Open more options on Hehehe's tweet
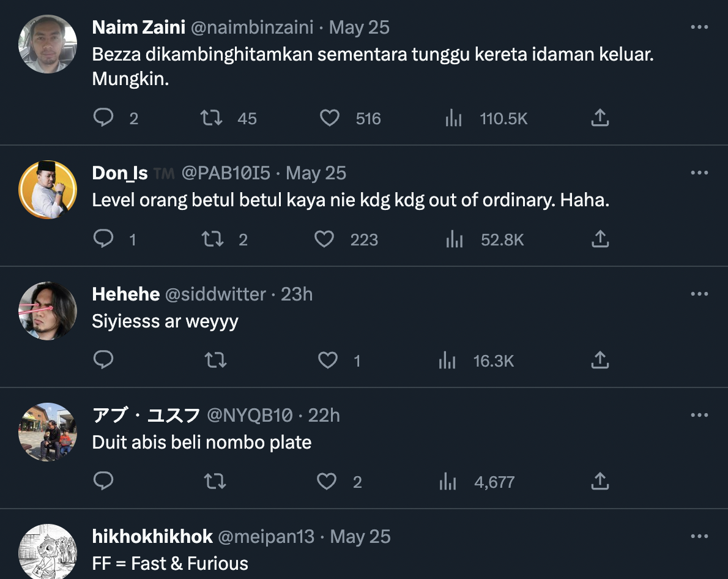Image resolution: width=728 pixels, height=579 pixels. (x=699, y=294)
